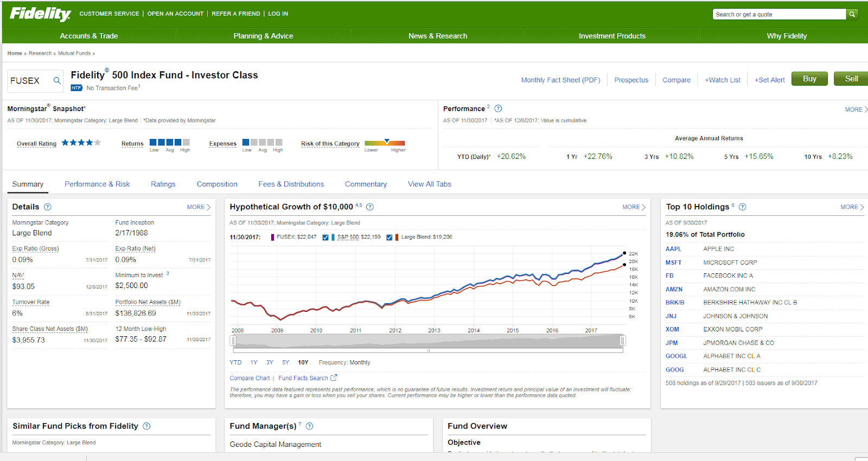Open the Fund Manager(s) help icon
This screenshot has height=461, width=868.
tap(309, 426)
